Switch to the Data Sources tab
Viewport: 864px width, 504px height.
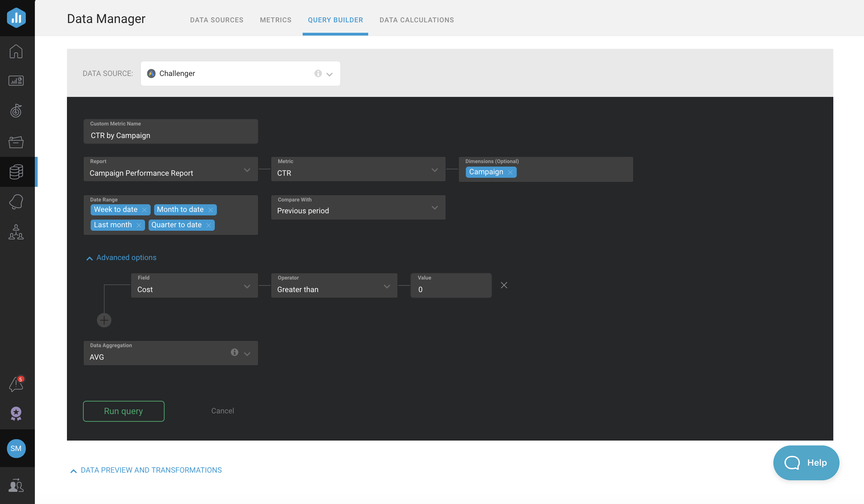[x=217, y=20]
